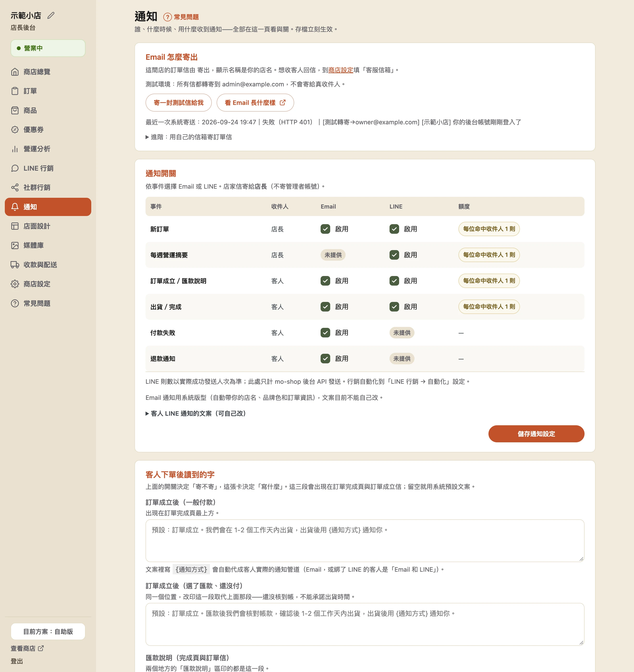Click the 訂單成立後（一般付款）text area
Screen dimensions: 634x672
click(365, 540)
